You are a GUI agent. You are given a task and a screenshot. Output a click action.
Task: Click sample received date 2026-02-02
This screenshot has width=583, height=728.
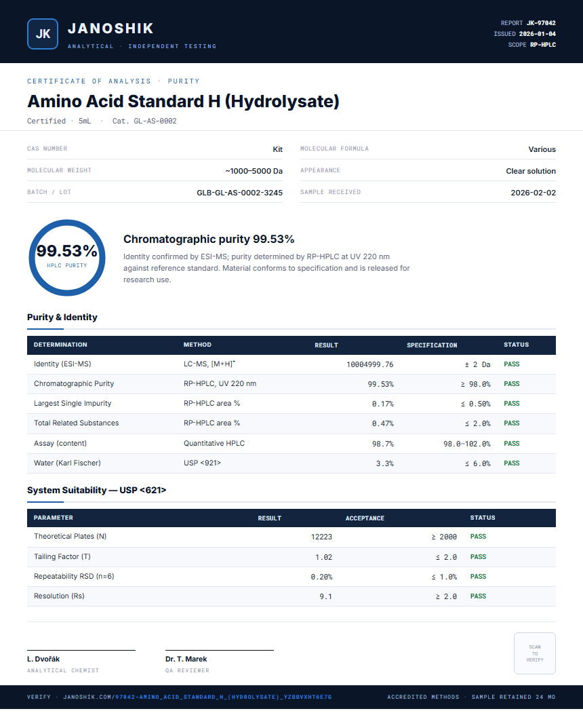click(x=533, y=193)
